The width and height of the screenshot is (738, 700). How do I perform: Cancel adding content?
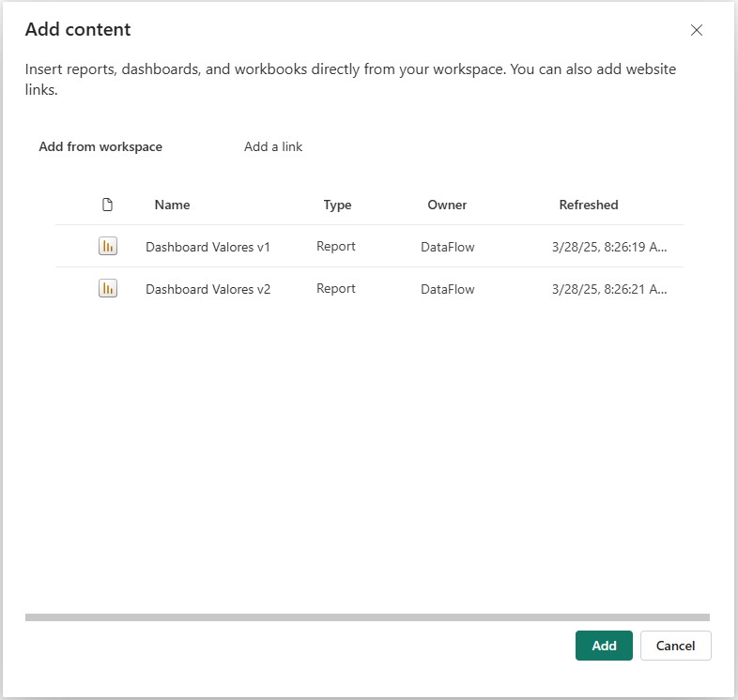click(x=675, y=646)
